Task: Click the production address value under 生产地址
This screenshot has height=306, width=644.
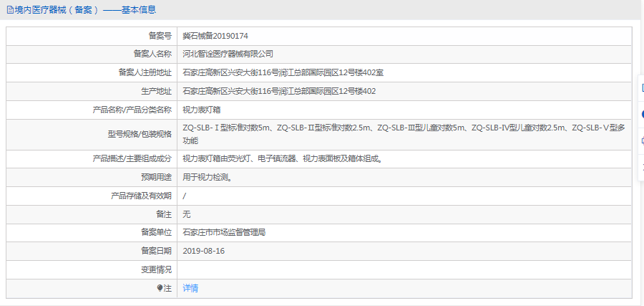Action: [x=279, y=91]
